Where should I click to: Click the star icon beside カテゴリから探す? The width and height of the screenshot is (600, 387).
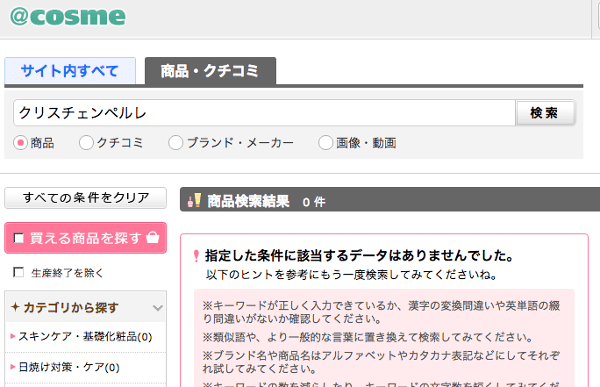[x=15, y=307]
